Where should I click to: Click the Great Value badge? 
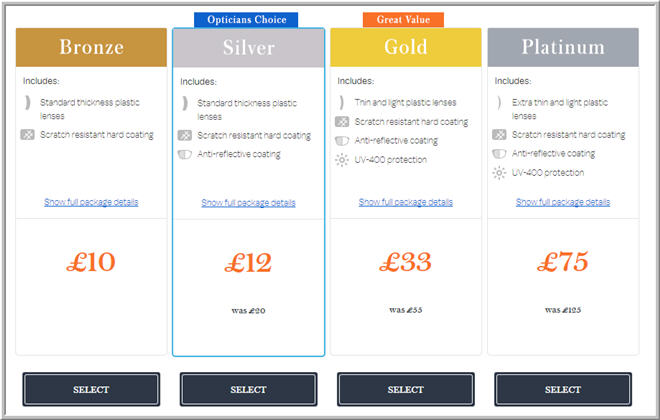[x=403, y=20]
